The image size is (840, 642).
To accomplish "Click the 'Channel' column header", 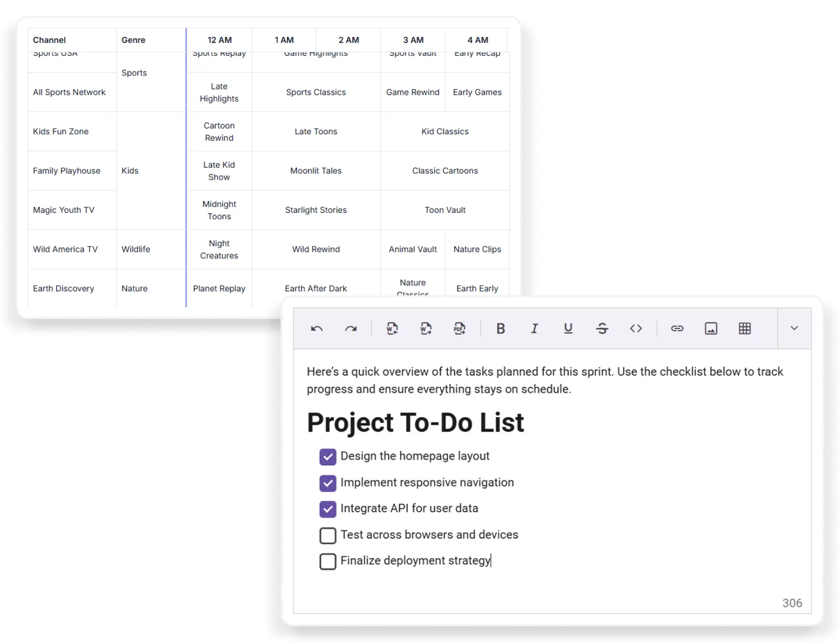I will pyautogui.click(x=72, y=40).
